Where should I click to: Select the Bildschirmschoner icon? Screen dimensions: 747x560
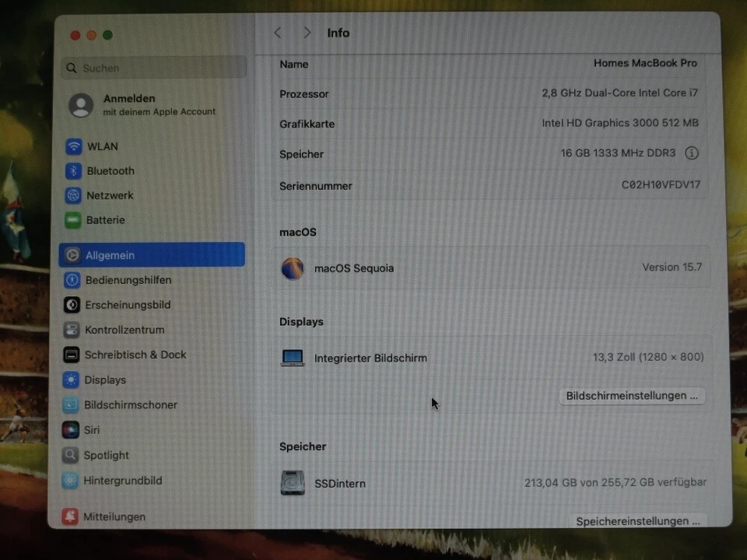[x=71, y=404]
